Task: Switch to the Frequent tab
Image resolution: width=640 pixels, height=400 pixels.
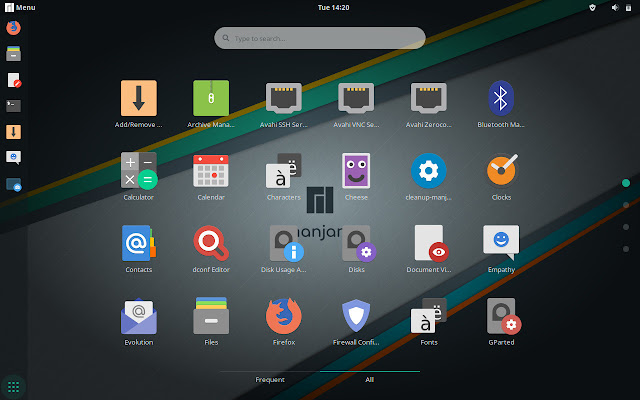Action: point(270,379)
